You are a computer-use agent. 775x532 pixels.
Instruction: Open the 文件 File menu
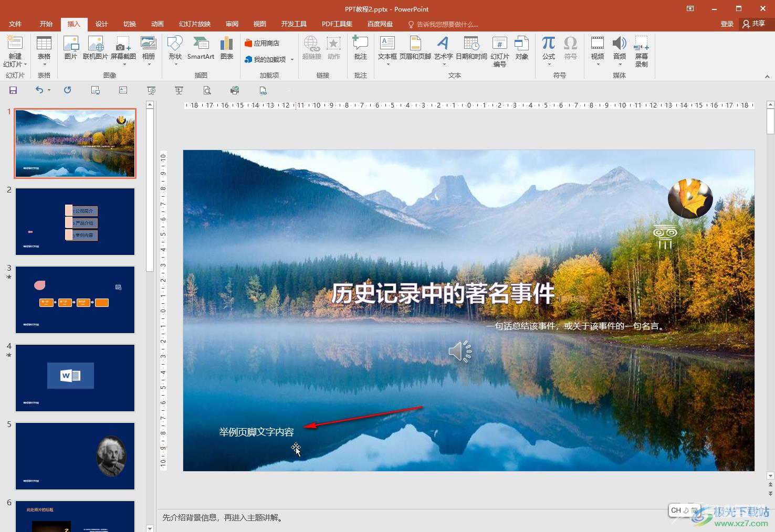pos(15,24)
